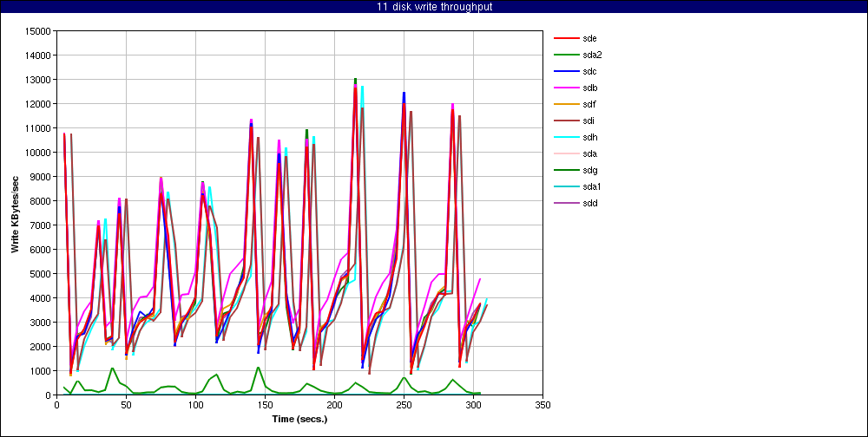The image size is (868, 437).
Task: Click the 3000 y-axis value
Action: (41, 322)
